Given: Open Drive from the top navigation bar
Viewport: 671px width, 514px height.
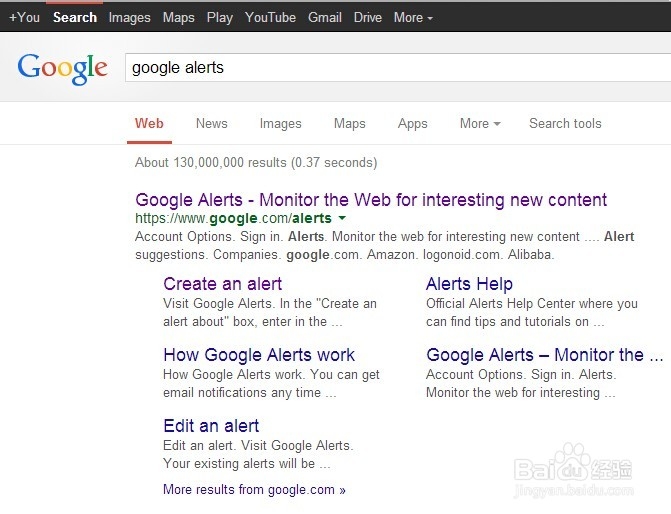Looking at the screenshot, I should [368, 18].
